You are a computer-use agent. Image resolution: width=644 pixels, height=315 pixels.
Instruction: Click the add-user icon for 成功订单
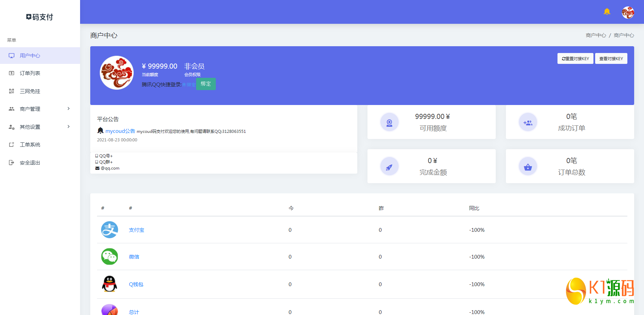(x=528, y=122)
